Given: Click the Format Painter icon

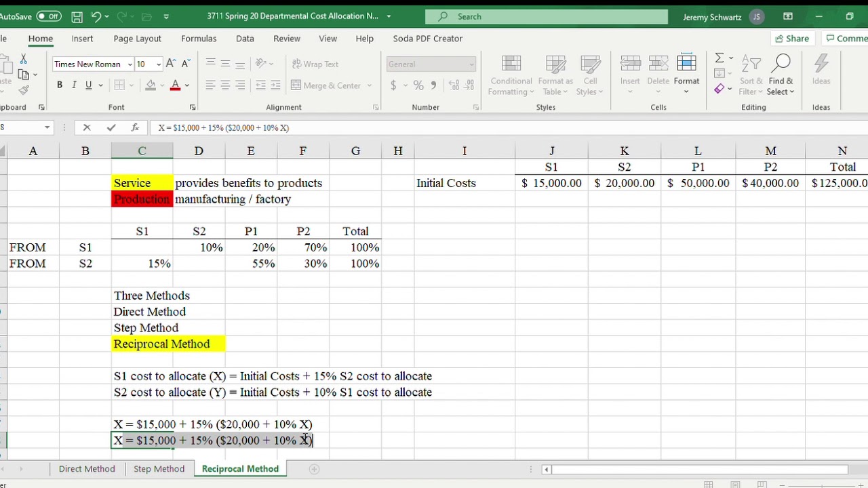Looking at the screenshot, I should 24,90.
